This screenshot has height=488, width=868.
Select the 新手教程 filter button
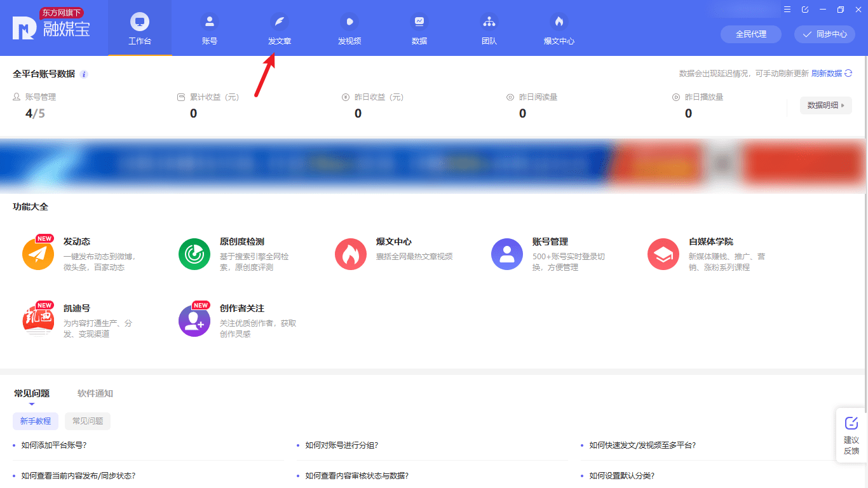(36, 421)
